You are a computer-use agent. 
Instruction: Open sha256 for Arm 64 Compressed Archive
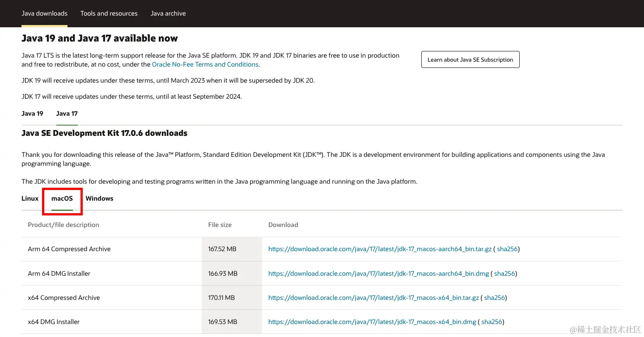click(x=507, y=249)
